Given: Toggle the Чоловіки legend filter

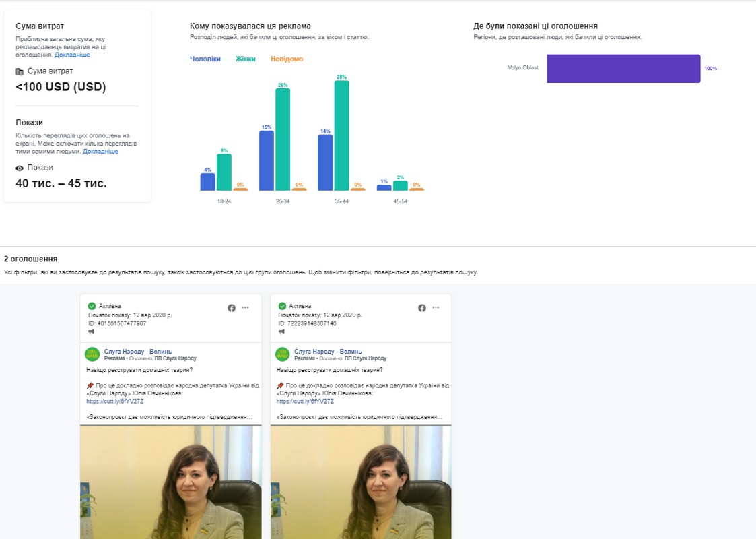Looking at the screenshot, I should point(205,59).
